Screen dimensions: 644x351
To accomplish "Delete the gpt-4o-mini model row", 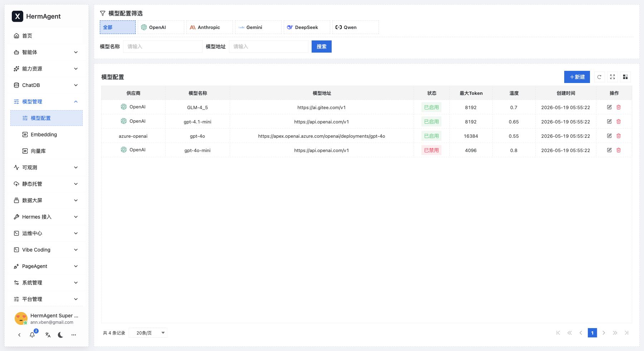I will tap(619, 150).
